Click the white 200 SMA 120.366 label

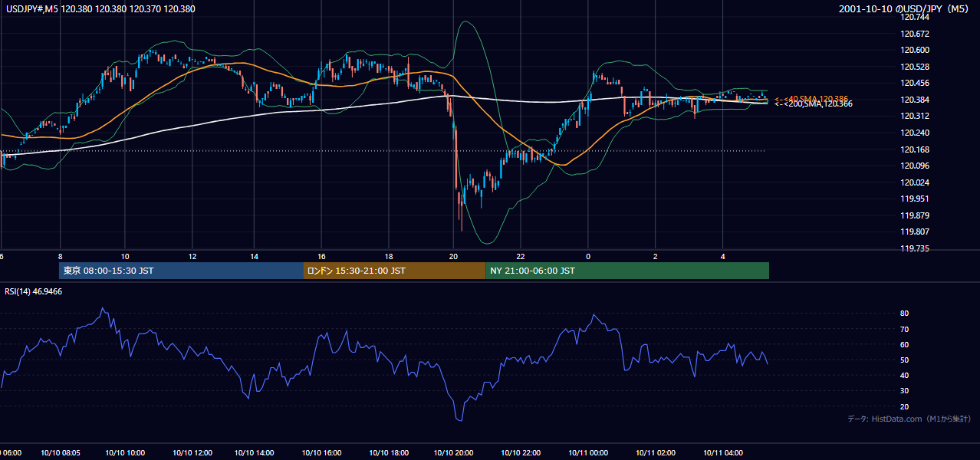click(813, 104)
